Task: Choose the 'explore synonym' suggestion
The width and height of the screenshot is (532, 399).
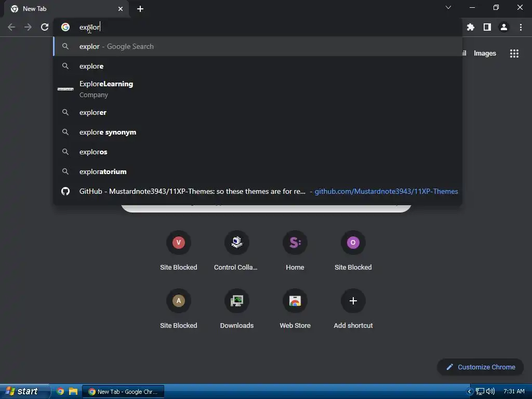Action: pyautogui.click(x=258, y=132)
